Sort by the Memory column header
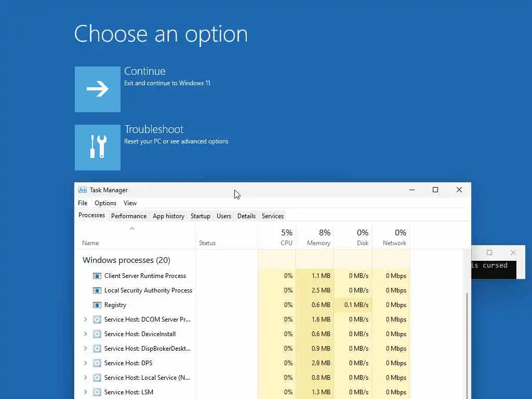 (x=315, y=237)
